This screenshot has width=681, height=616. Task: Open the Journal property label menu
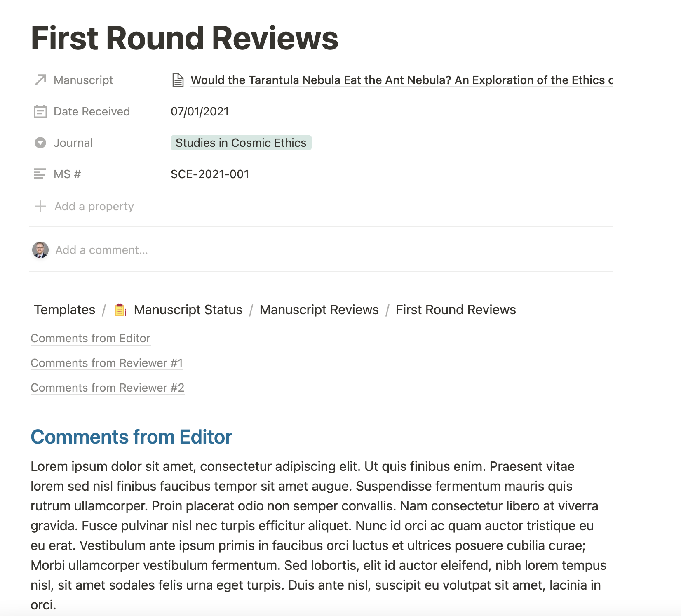point(73,143)
